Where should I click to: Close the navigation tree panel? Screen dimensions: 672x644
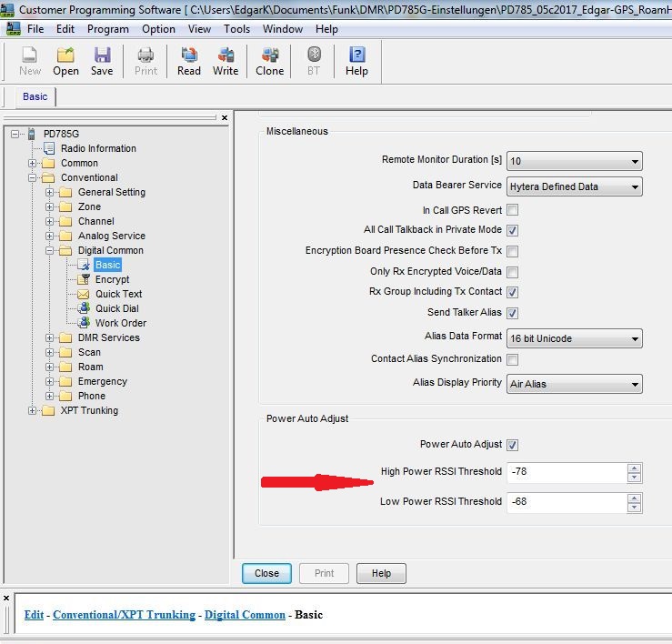point(225,117)
